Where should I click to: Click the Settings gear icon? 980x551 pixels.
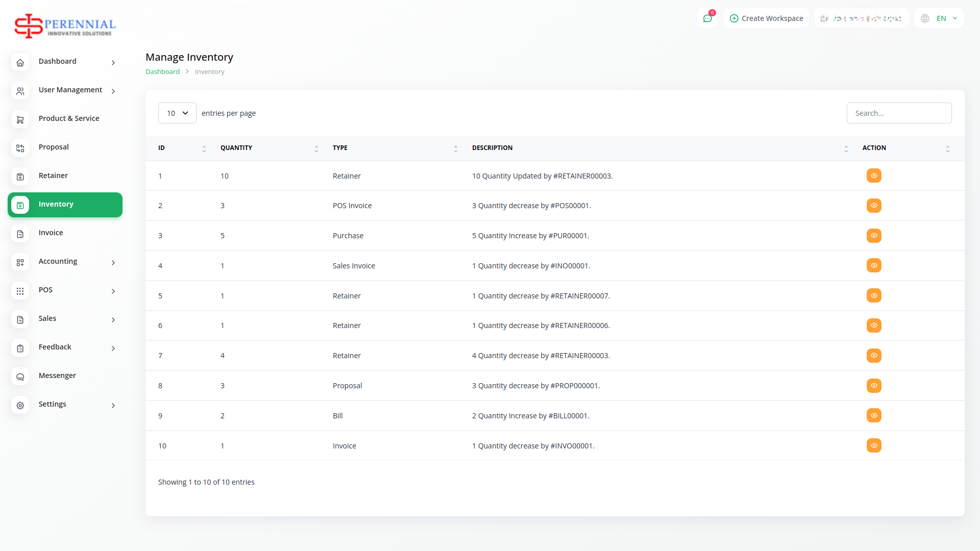point(20,405)
